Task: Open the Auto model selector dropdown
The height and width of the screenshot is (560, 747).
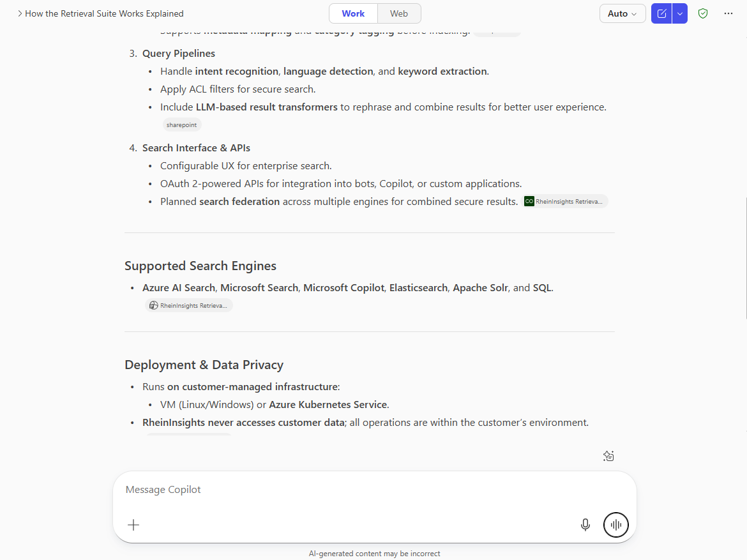Action: 622,13
